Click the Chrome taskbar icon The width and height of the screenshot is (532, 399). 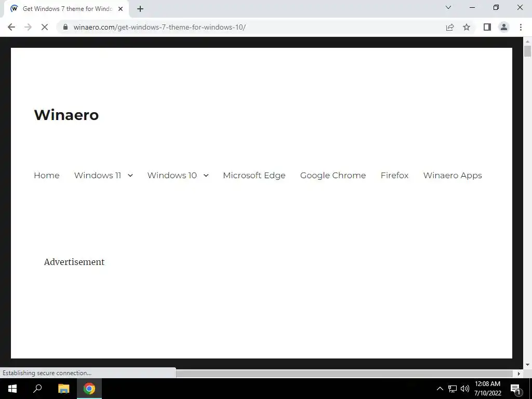[x=89, y=389]
